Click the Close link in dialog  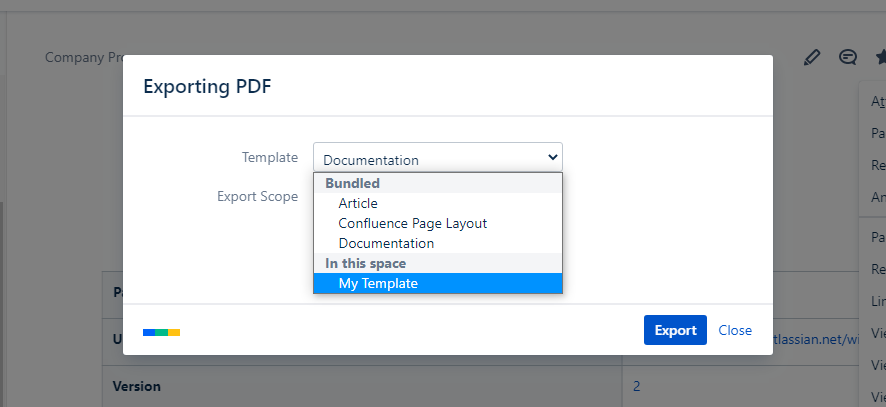(x=735, y=330)
